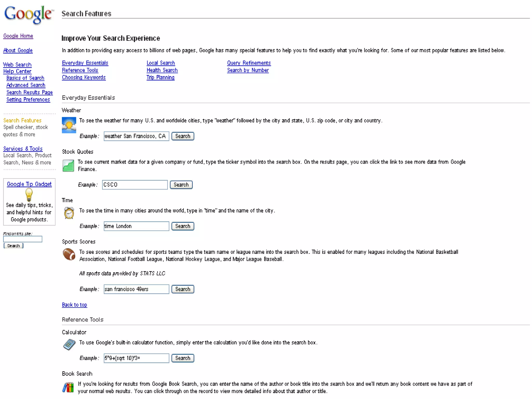Click the Weather sun icon
532x399 pixels.
tap(69, 125)
